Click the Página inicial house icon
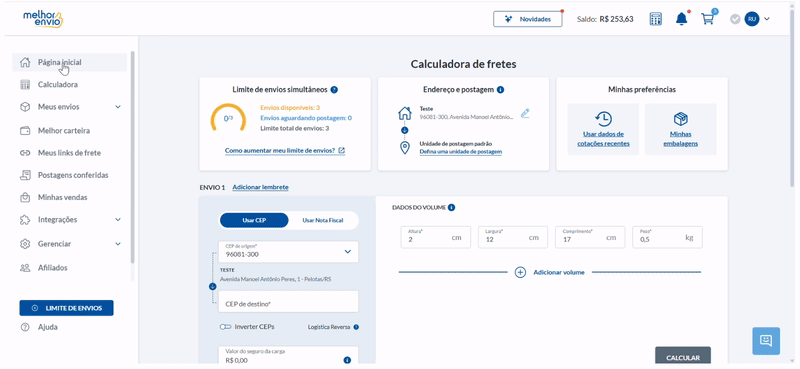This screenshot has height=369, width=800. pos(24,62)
